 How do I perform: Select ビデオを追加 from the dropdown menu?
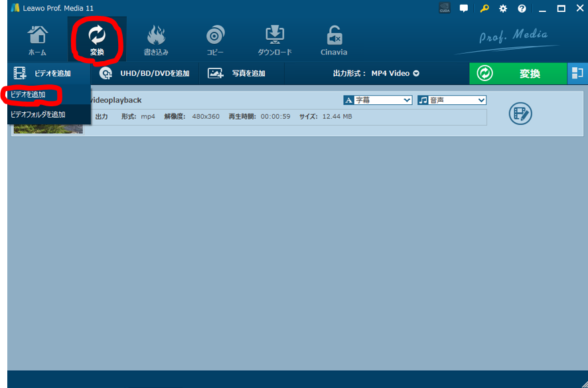coord(29,95)
